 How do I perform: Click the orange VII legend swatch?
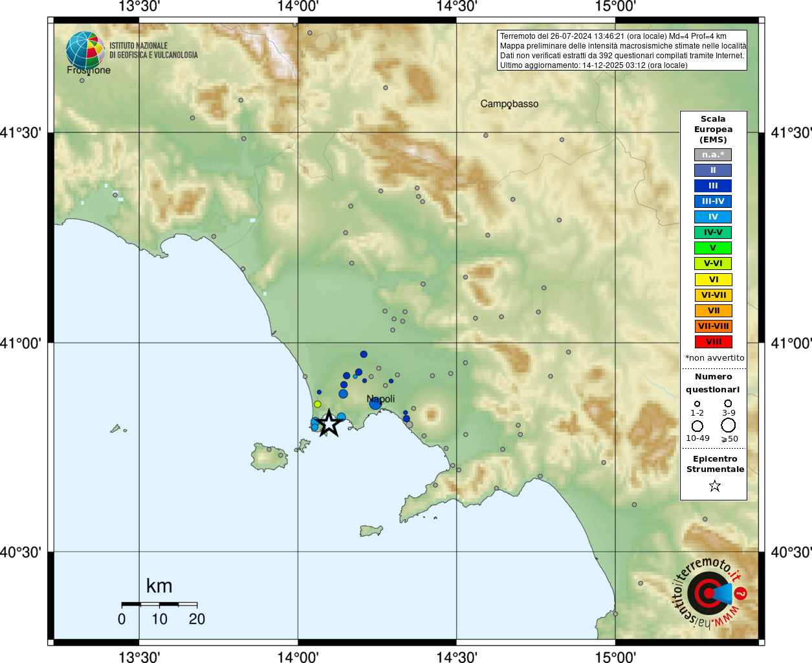point(713,311)
